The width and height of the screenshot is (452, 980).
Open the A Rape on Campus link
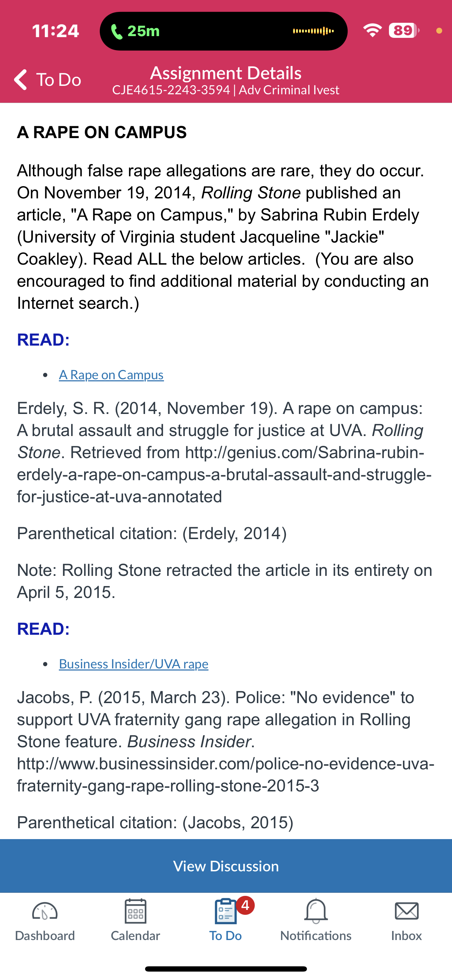[x=111, y=375]
